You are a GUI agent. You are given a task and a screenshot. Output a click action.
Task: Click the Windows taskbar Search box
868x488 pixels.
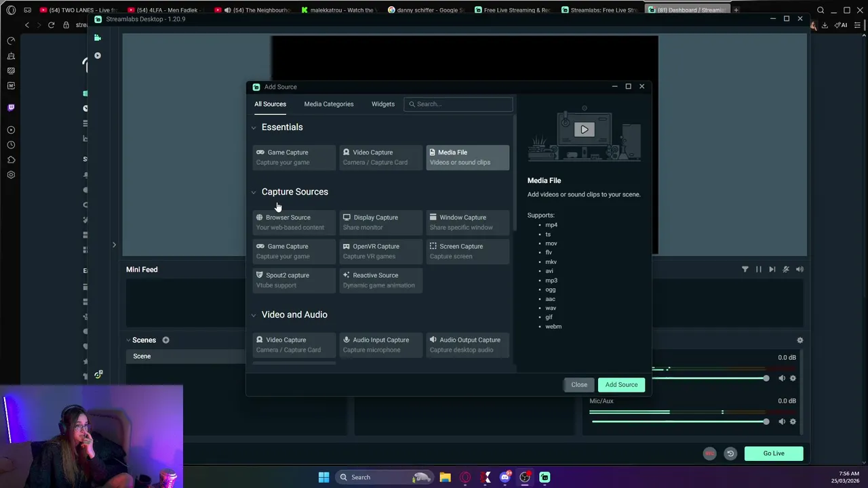coord(384,477)
